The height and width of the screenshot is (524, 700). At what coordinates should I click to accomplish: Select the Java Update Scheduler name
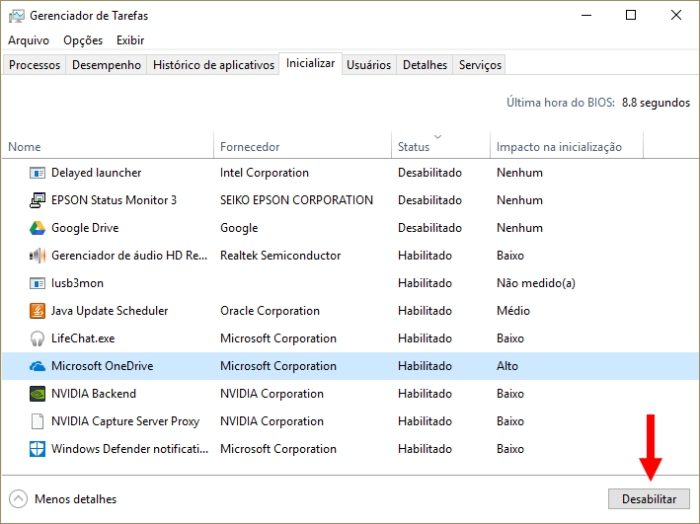coord(109,311)
